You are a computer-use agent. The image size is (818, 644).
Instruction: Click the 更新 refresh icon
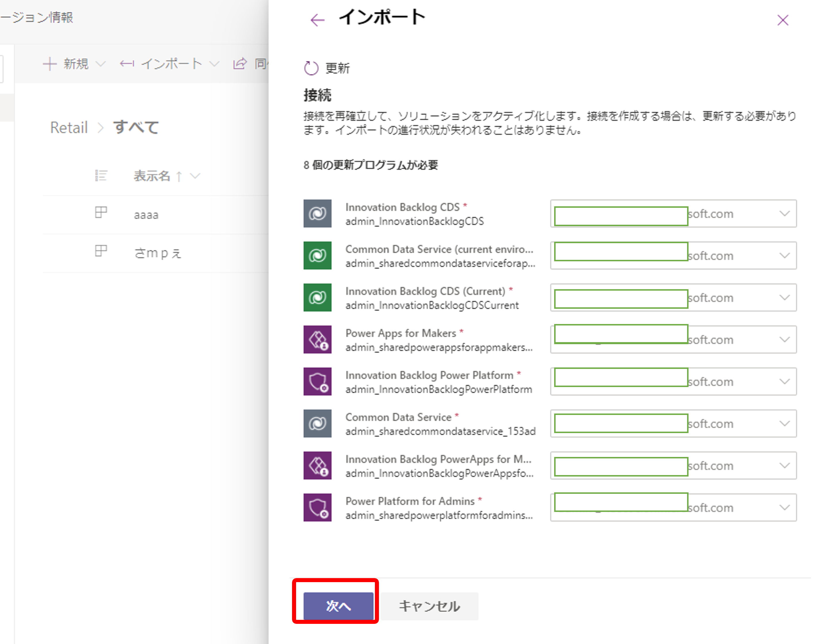click(x=311, y=68)
